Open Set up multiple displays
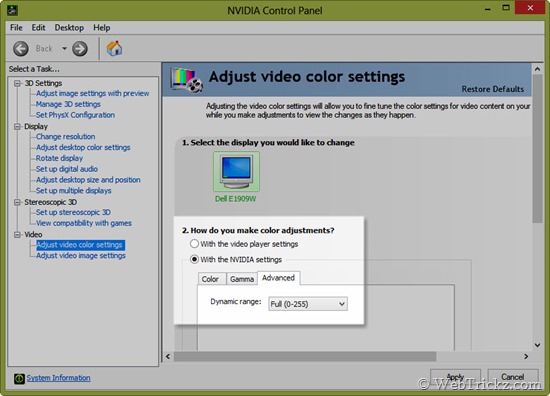550x396 pixels. click(x=74, y=191)
